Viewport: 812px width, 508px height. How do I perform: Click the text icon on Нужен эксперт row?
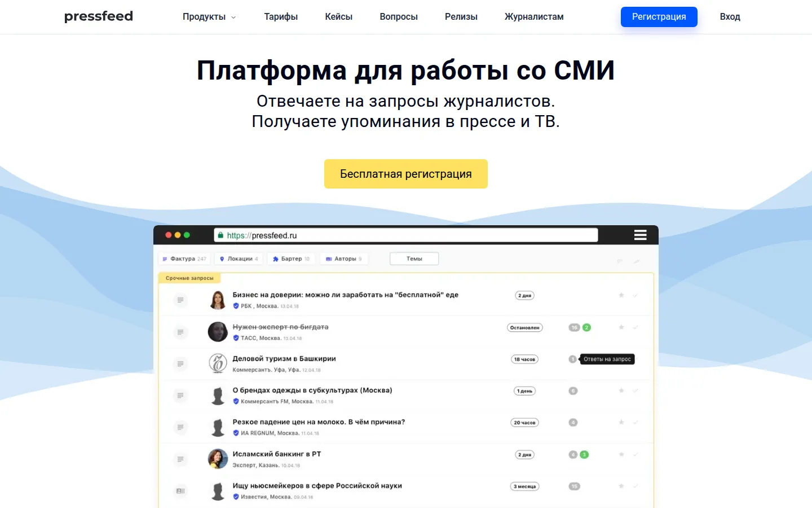point(180,332)
